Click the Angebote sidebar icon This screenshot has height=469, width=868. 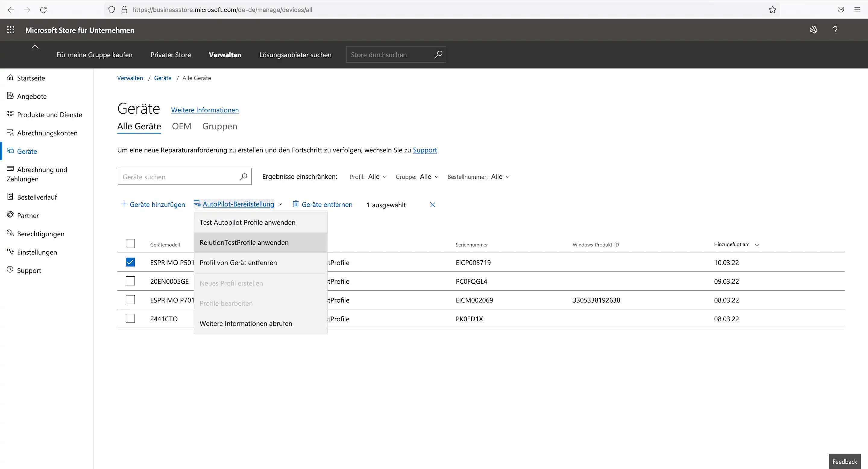pyautogui.click(x=10, y=96)
